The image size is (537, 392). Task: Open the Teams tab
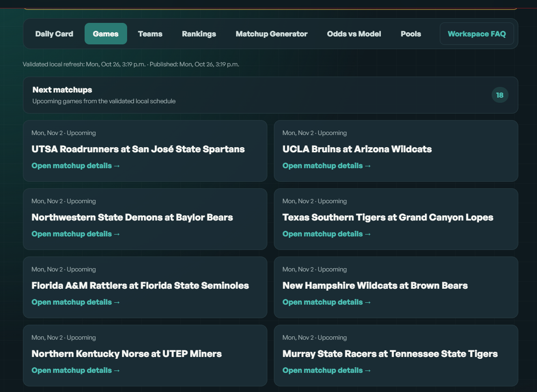click(x=150, y=34)
